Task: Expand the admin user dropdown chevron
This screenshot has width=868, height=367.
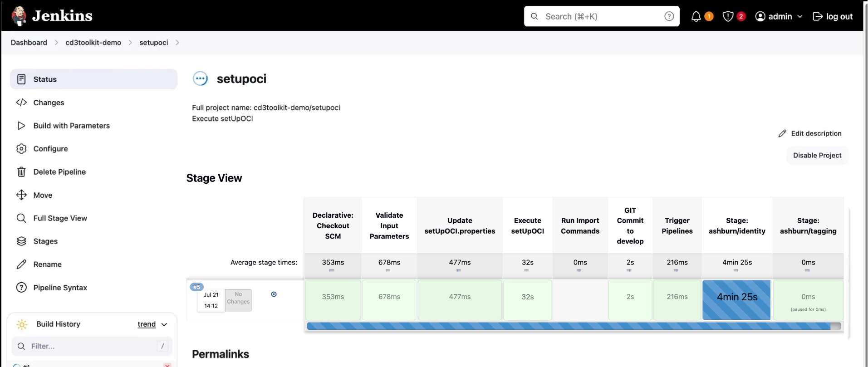Action: [800, 16]
